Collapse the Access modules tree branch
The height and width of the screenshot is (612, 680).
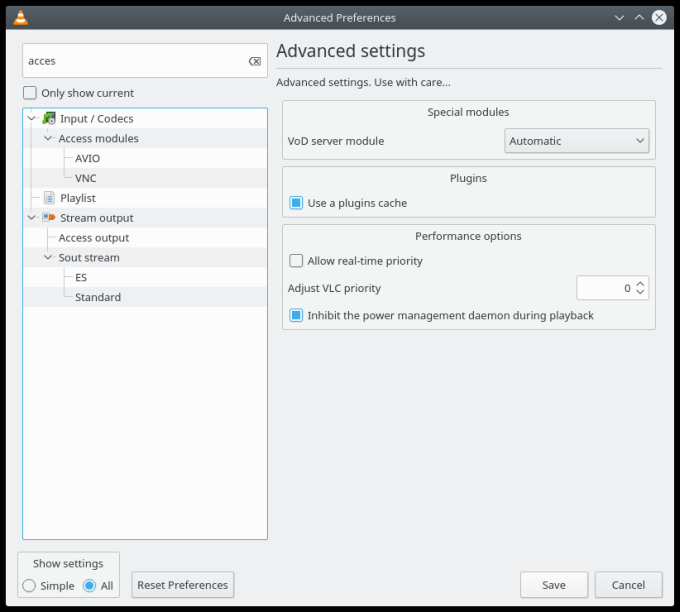48,138
